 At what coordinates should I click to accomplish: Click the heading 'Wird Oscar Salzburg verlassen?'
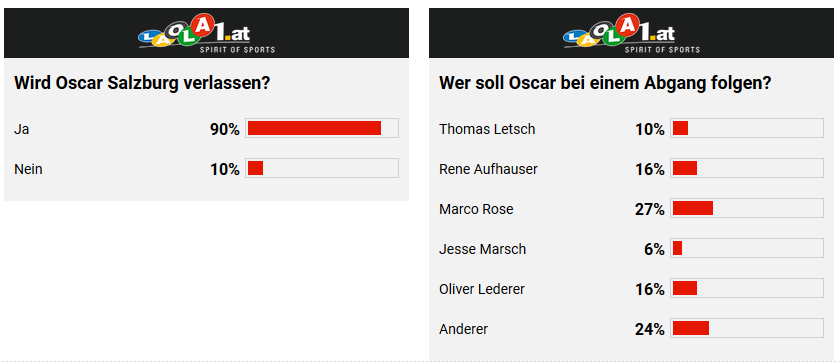click(x=141, y=84)
